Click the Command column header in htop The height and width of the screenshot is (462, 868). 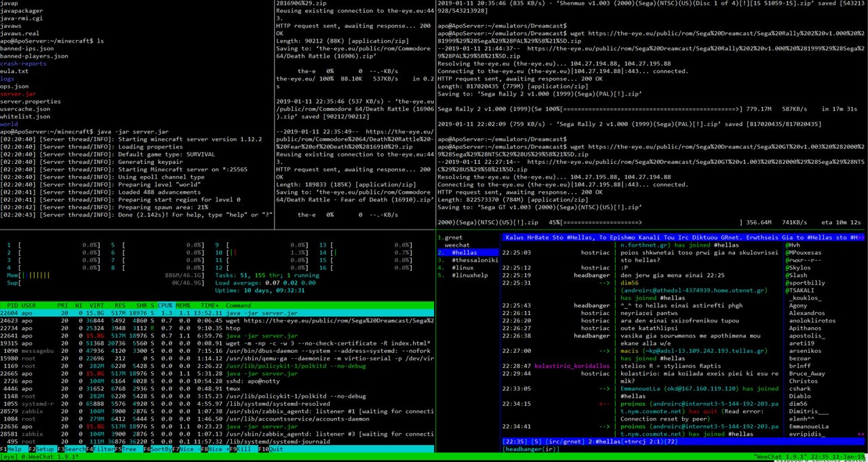coord(238,306)
